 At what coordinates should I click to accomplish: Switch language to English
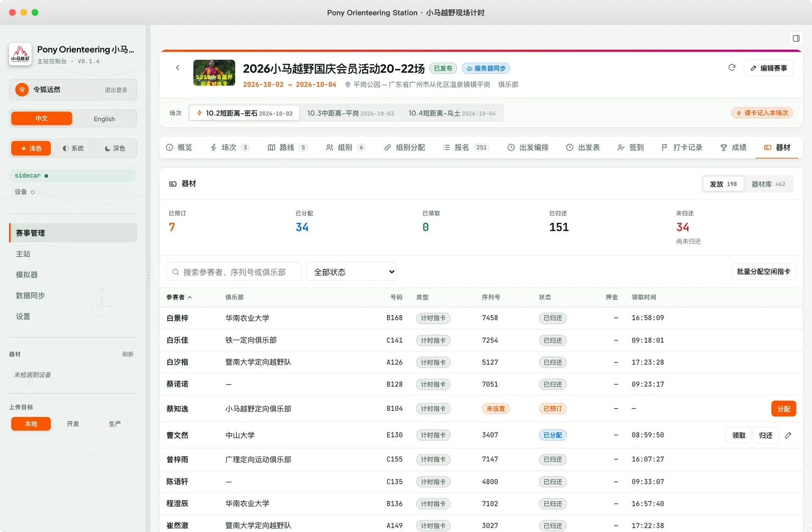(x=104, y=119)
